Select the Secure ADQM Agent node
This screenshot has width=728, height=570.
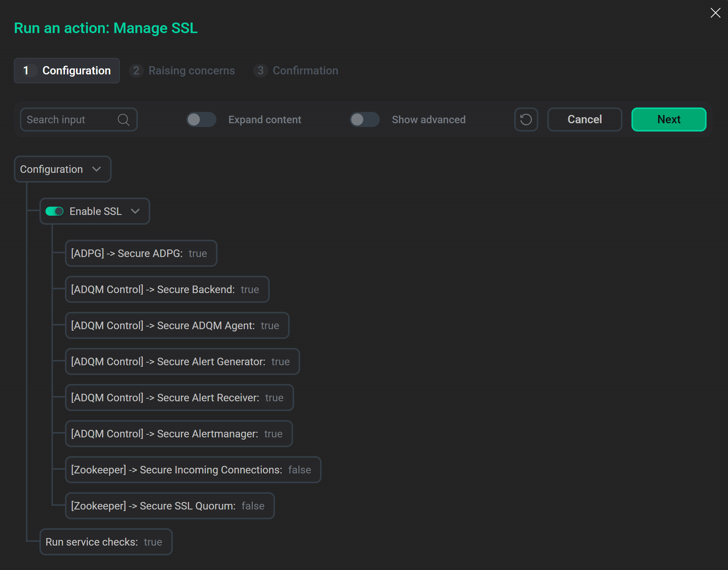point(177,325)
